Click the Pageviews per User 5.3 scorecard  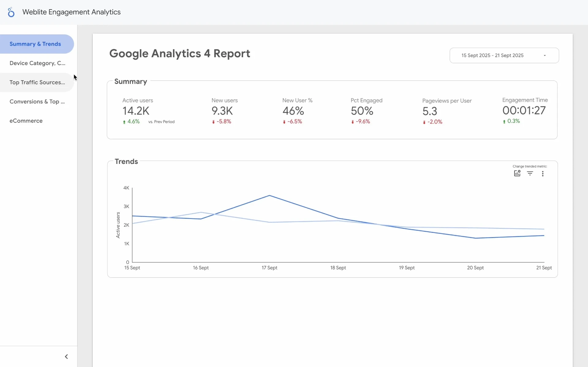(x=430, y=111)
